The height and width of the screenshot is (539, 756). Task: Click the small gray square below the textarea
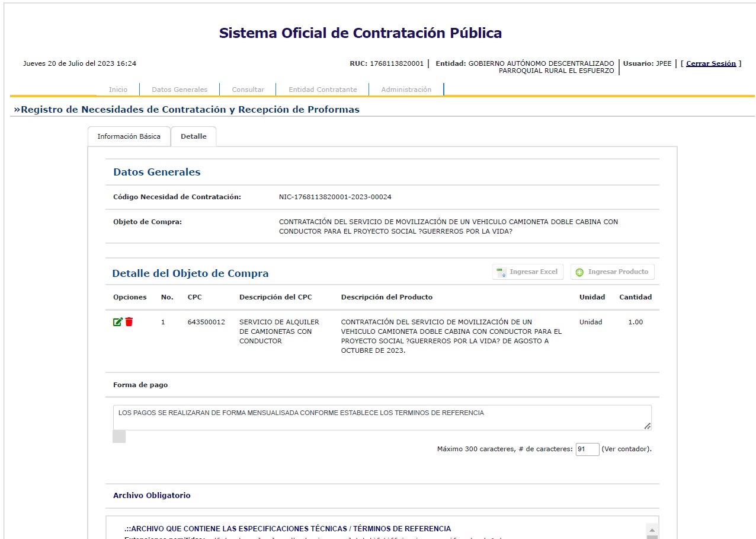coord(119,437)
